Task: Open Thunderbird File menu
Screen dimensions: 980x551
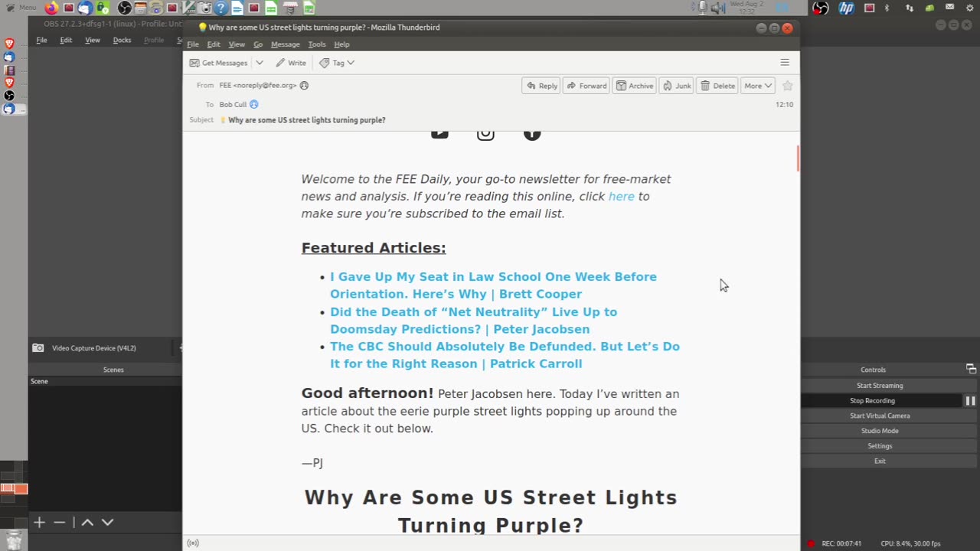Action: [x=193, y=44]
